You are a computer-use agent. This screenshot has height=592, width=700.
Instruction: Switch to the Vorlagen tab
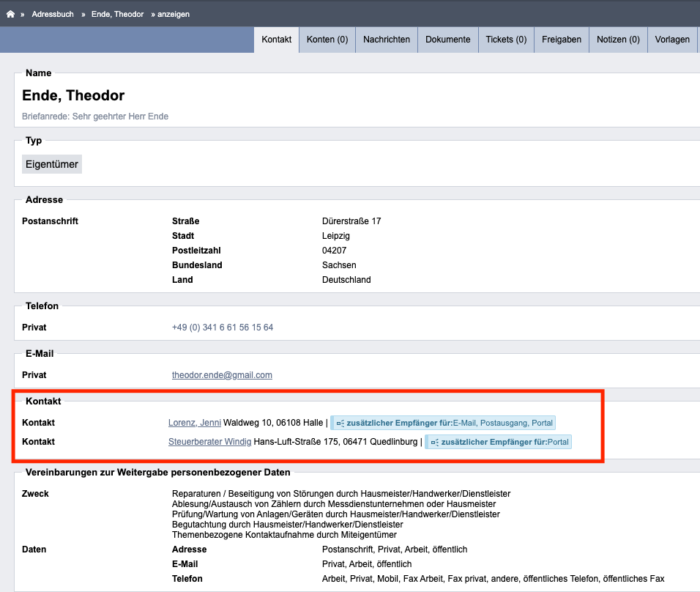pos(672,40)
